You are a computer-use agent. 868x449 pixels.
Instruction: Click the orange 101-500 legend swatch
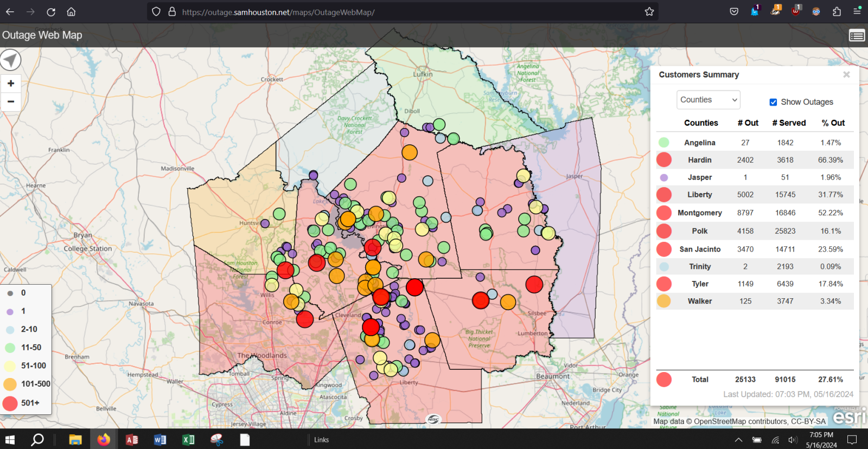pos(10,384)
